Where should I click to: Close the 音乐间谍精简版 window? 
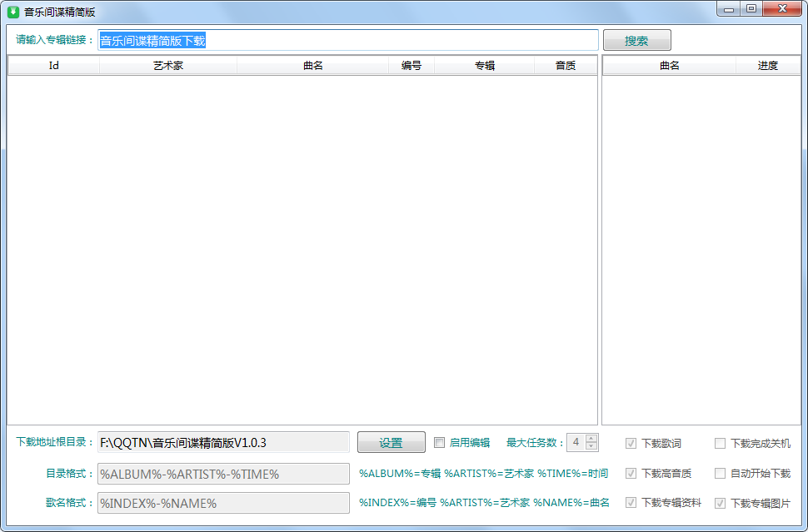(782, 9)
